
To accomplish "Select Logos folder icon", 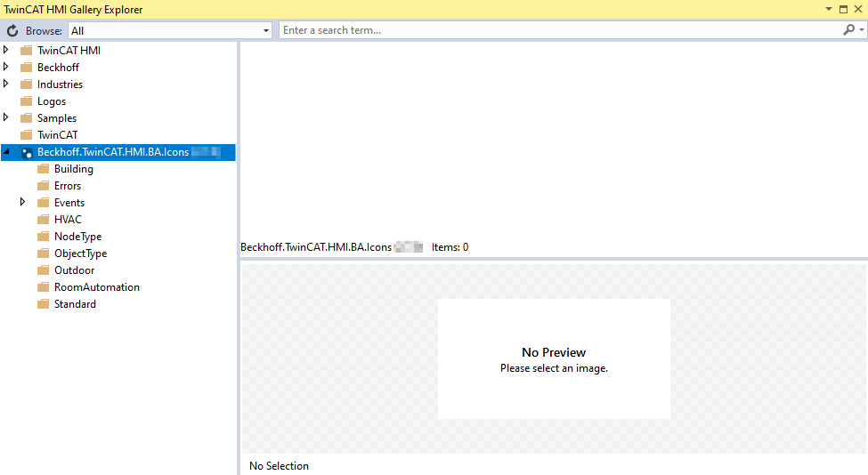I will [26, 101].
